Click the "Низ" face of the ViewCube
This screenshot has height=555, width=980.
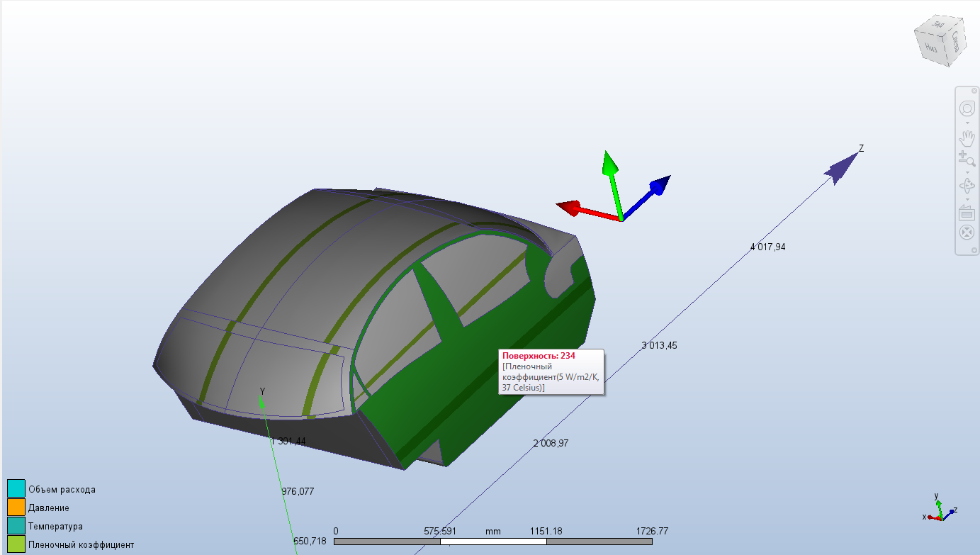point(931,48)
